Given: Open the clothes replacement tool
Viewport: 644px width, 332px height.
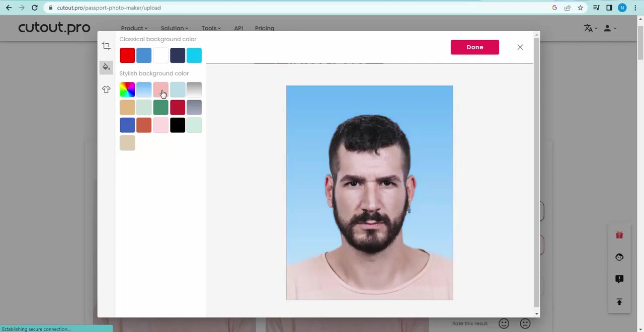Looking at the screenshot, I should 106,89.
